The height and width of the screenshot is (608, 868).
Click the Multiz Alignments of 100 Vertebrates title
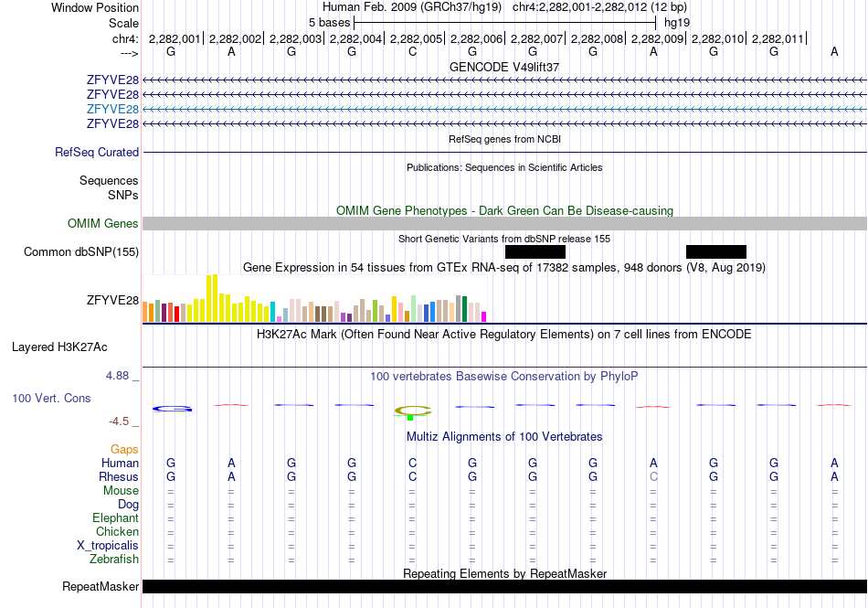point(504,436)
